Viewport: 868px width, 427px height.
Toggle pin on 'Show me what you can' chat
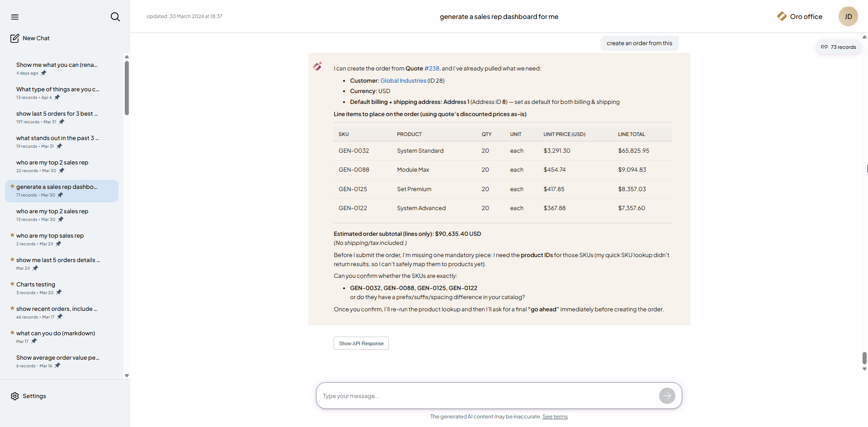(44, 73)
